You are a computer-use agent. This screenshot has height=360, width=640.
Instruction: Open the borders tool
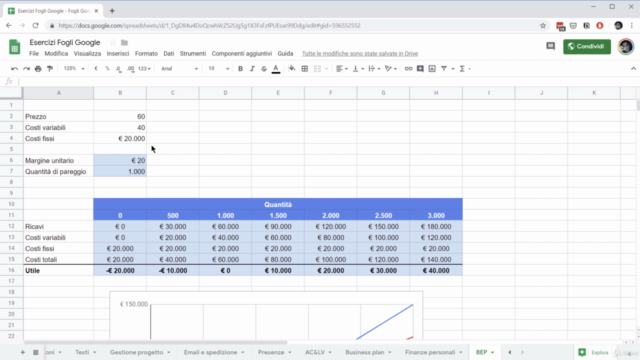pos(304,69)
